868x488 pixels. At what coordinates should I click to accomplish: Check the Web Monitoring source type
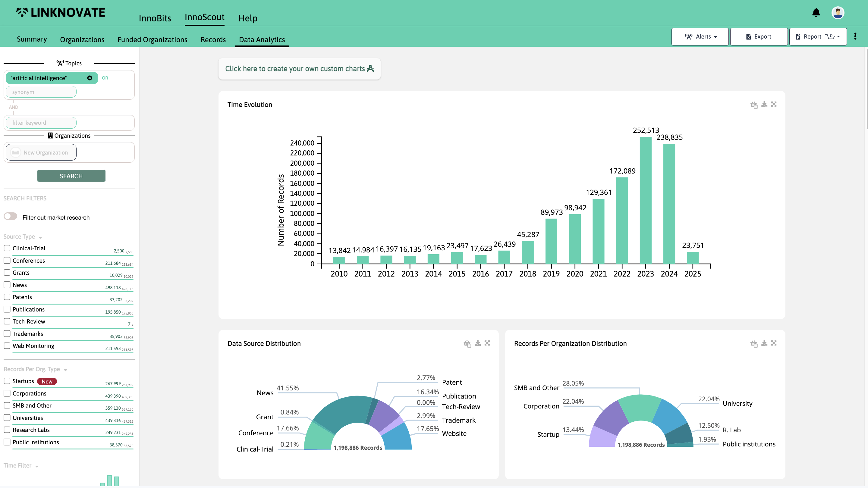point(7,346)
